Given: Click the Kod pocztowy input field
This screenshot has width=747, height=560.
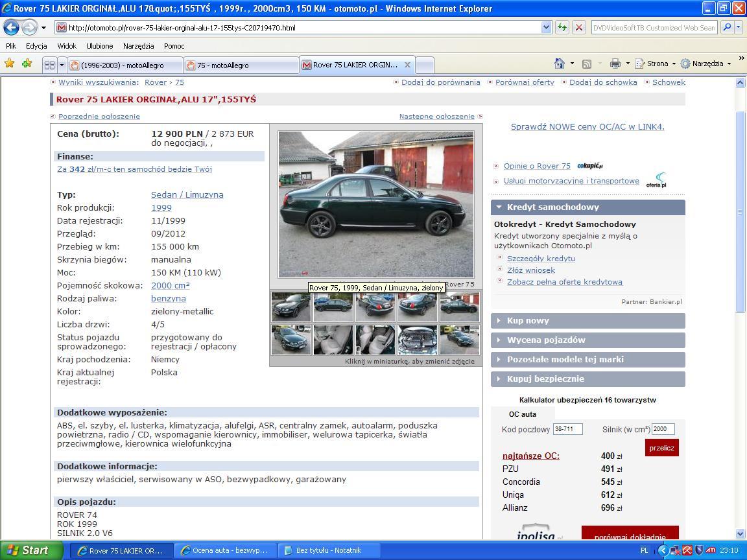Looking at the screenshot, I should coord(567,429).
